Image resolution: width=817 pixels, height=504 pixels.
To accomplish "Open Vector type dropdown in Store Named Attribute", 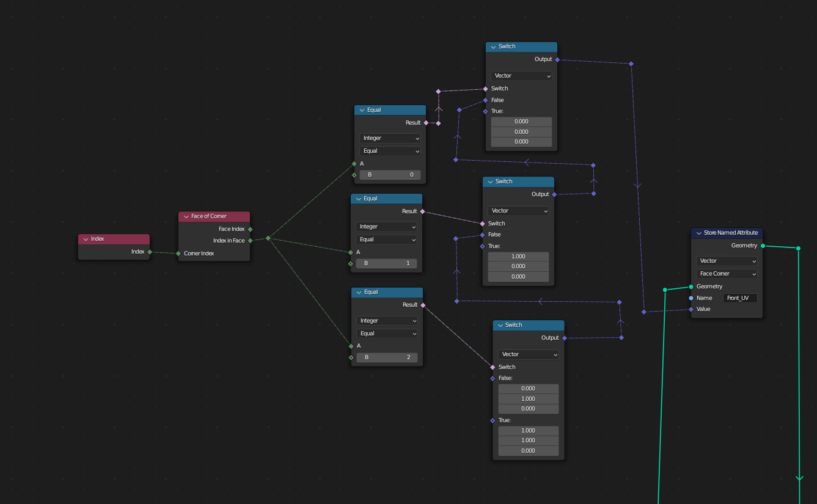I will click(727, 261).
